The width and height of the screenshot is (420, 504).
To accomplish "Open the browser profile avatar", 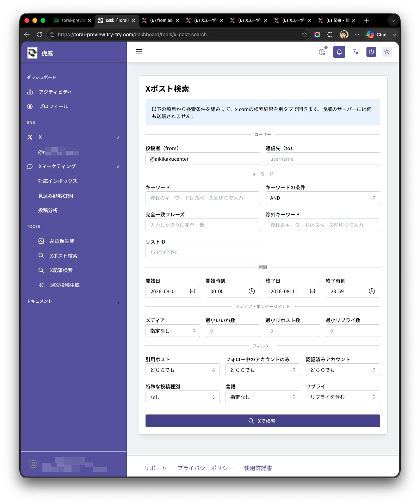I will (x=344, y=35).
